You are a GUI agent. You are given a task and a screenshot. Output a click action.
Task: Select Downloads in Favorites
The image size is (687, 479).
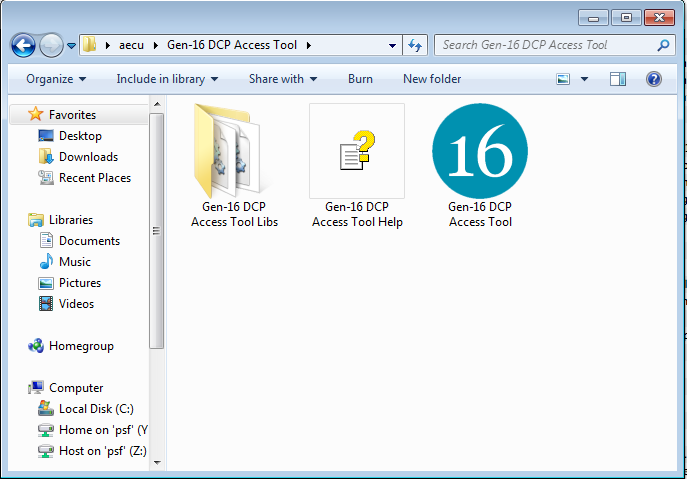[x=88, y=157]
